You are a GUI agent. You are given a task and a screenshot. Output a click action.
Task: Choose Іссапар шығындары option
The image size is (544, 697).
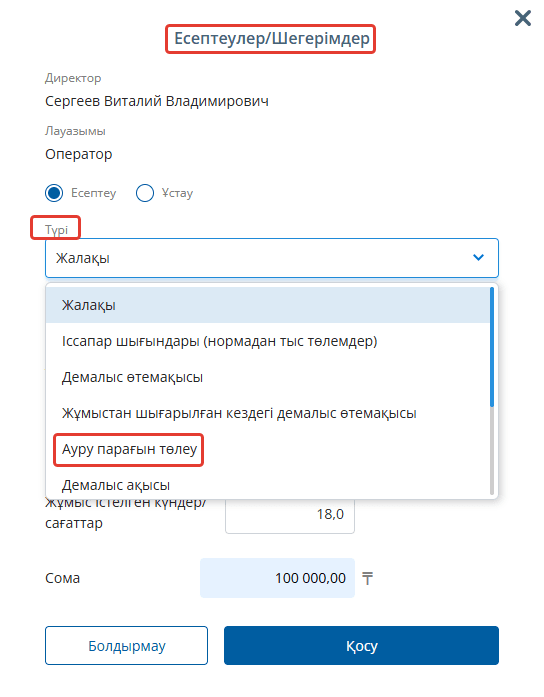click(x=268, y=341)
